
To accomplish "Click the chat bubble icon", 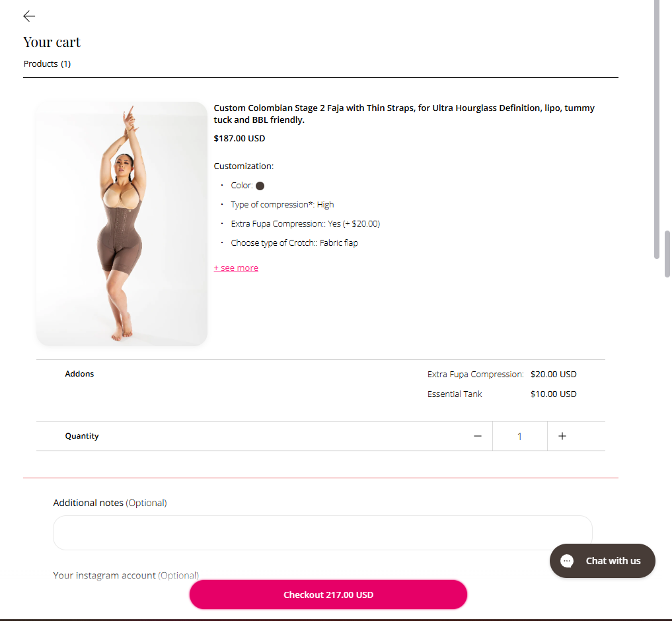I will point(567,561).
